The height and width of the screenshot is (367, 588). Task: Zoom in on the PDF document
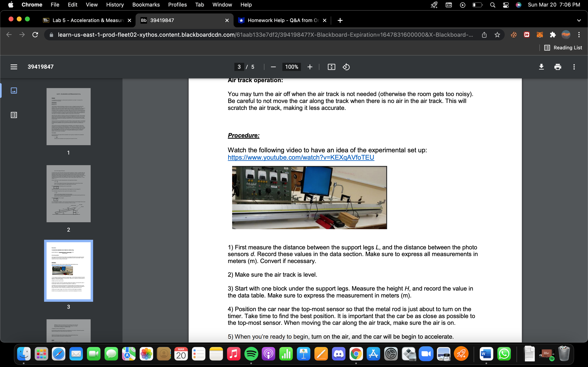tap(310, 67)
